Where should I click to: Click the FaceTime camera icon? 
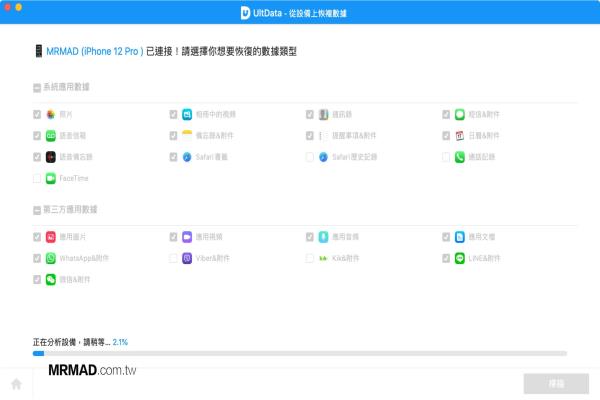click(x=51, y=178)
